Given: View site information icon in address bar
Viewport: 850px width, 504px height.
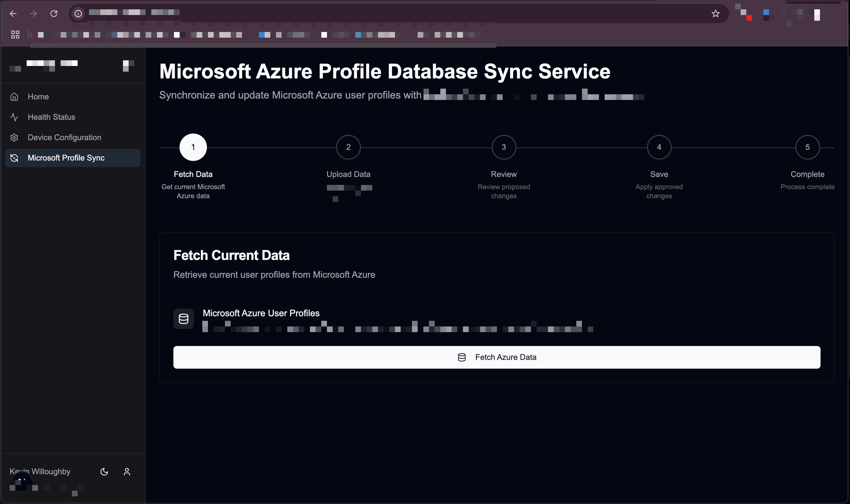Looking at the screenshot, I should 78,14.
